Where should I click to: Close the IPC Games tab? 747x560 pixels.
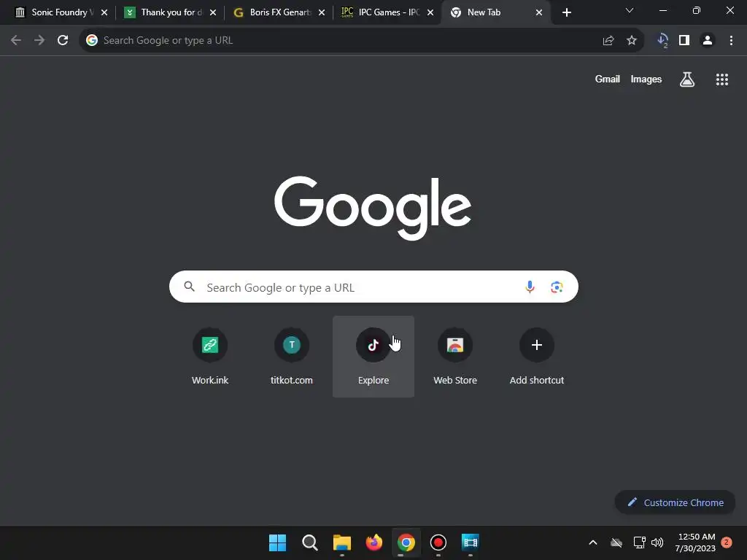430,13
